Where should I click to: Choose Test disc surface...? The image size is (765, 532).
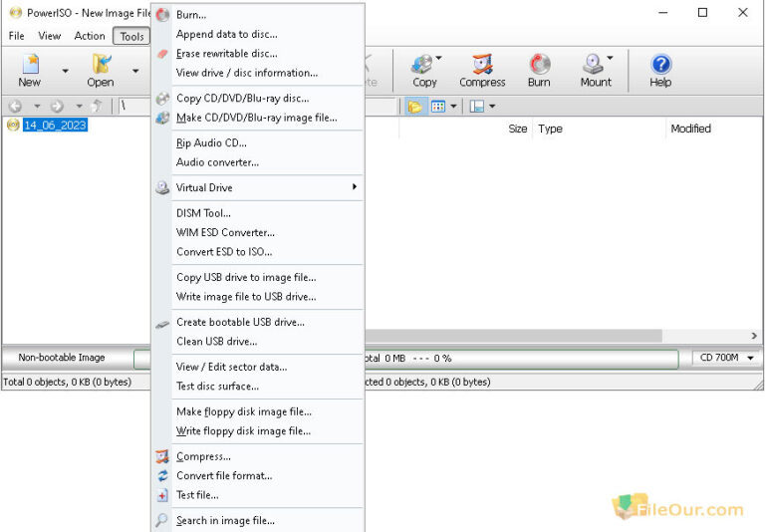259,387
